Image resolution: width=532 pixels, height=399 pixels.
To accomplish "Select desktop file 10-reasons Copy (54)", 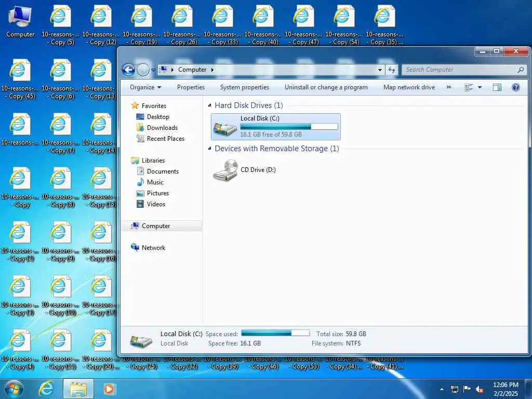I will click(344, 25).
